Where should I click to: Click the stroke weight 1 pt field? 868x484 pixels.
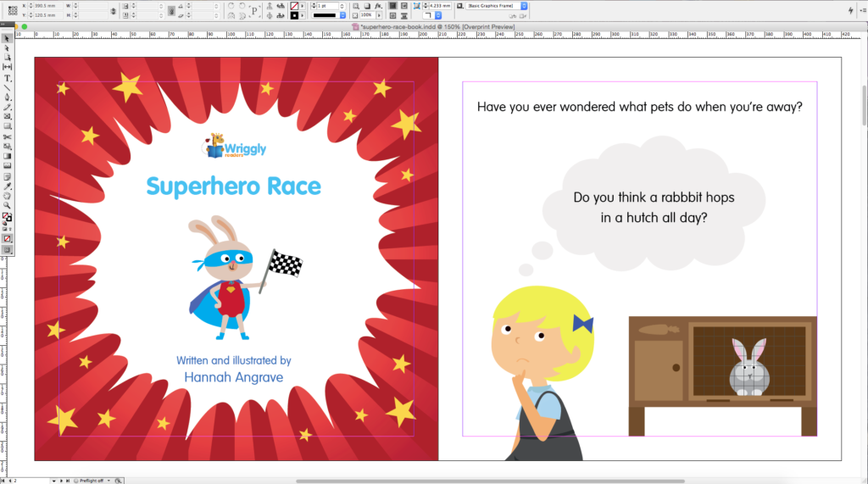tap(328, 6)
